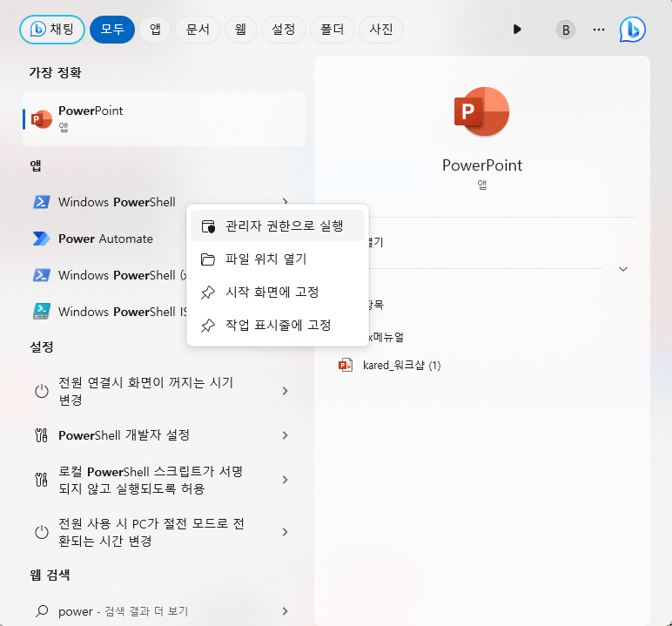Screen dimensions: 672x626
Task: Open Power Automate app result
Action: click(x=105, y=239)
